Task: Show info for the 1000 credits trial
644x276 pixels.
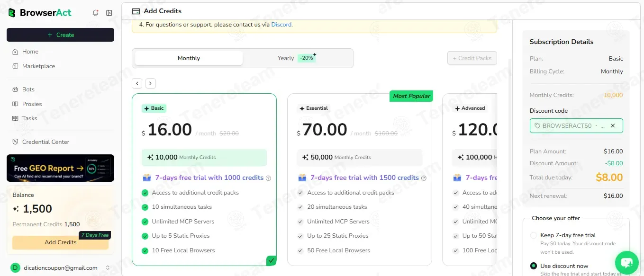Action: click(x=268, y=178)
